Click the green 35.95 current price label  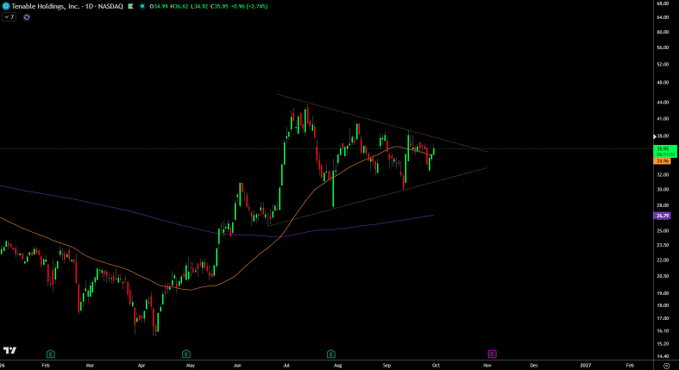coord(665,151)
